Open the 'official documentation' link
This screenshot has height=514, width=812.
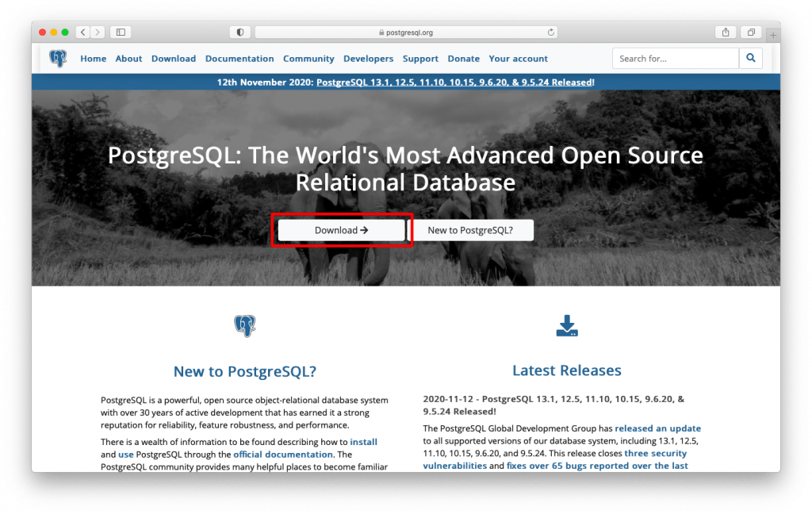point(283,455)
